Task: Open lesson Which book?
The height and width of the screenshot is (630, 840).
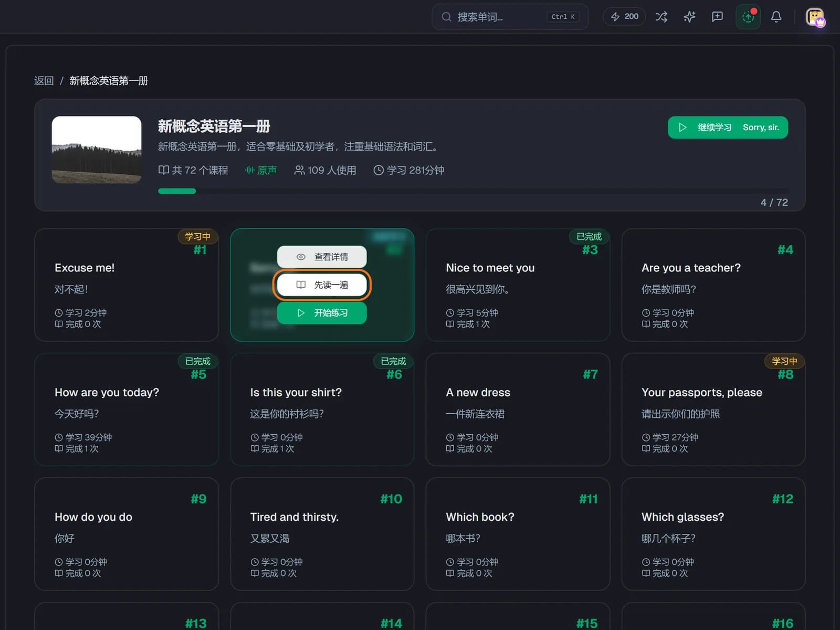Action: tap(518, 534)
